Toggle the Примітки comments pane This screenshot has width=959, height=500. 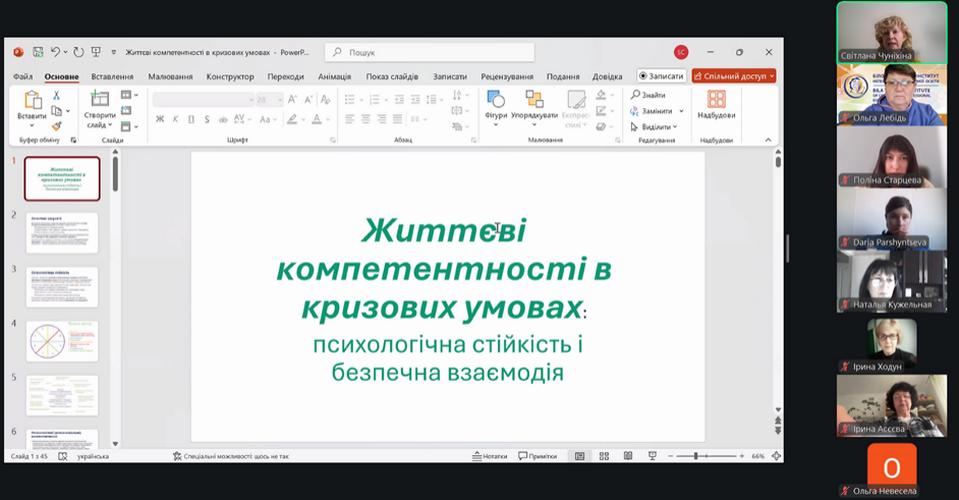[x=537, y=456]
